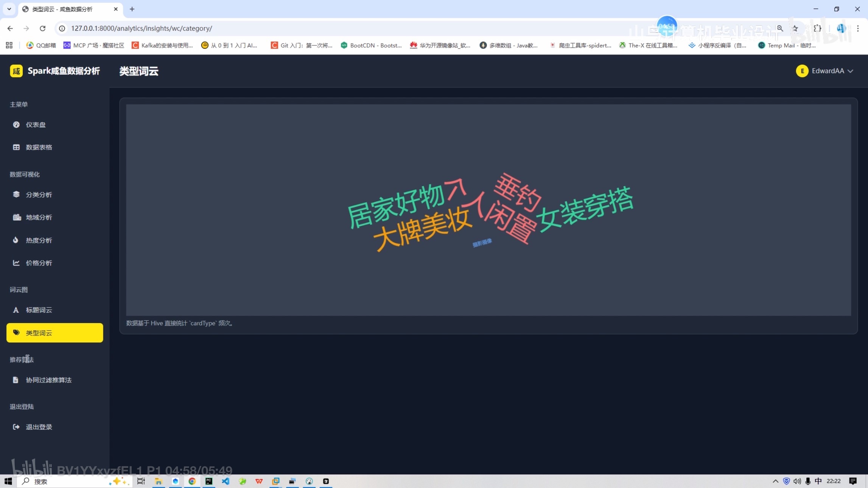Open PyCharm from the Windows taskbar

(x=209, y=481)
